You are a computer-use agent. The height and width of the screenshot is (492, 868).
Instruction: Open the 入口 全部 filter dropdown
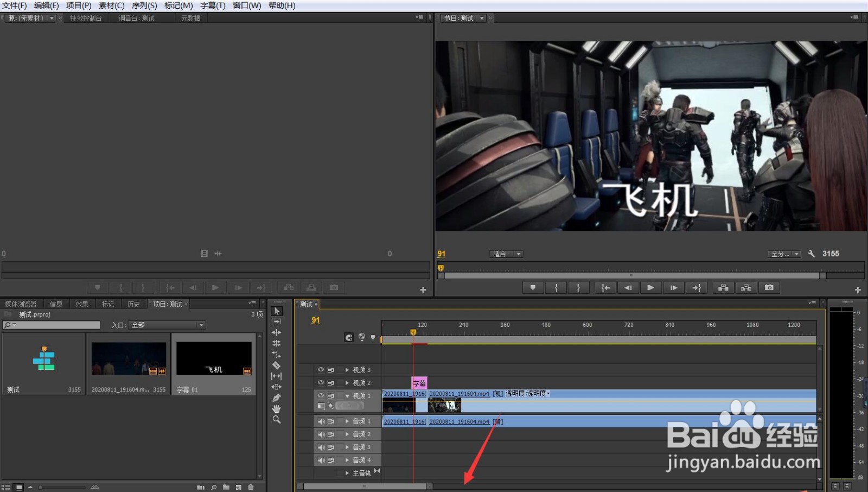click(167, 325)
